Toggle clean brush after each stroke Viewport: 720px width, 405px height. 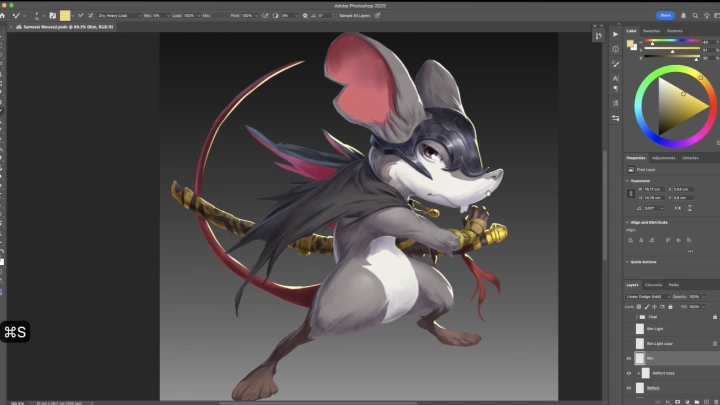pyautogui.click(x=90, y=16)
